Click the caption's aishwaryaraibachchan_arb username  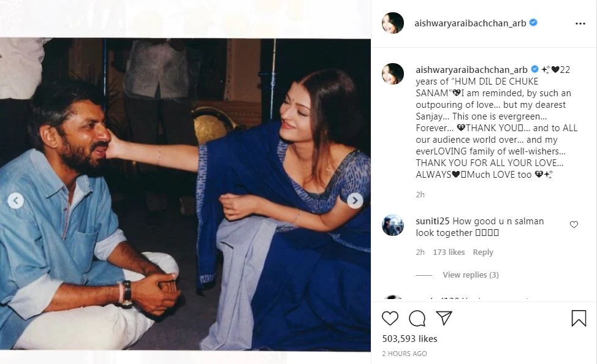coord(471,70)
